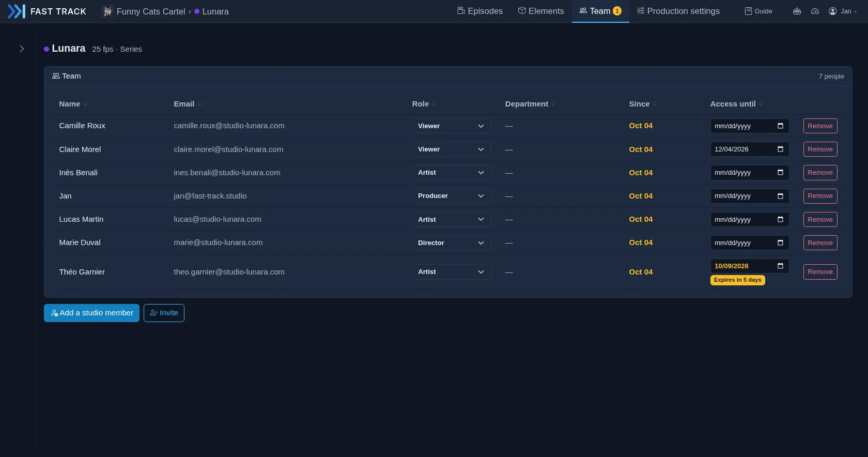Sort table by Department column arrows
Screen dimensions: 868x457
(x=553, y=104)
